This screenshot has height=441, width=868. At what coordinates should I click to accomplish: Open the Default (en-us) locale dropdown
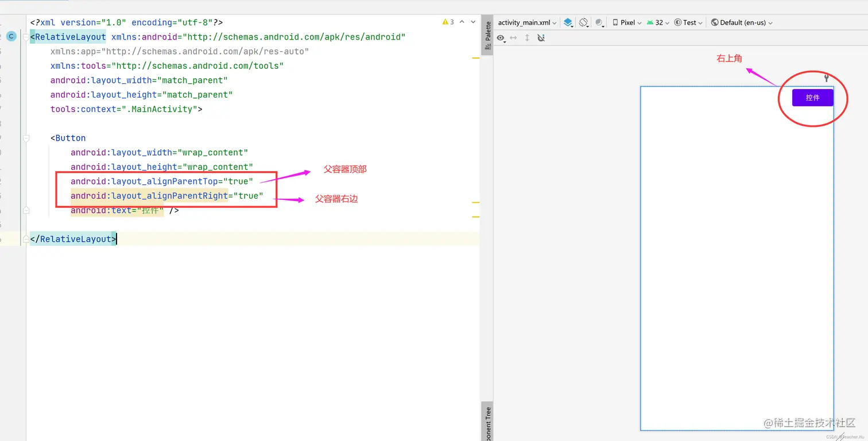click(742, 23)
